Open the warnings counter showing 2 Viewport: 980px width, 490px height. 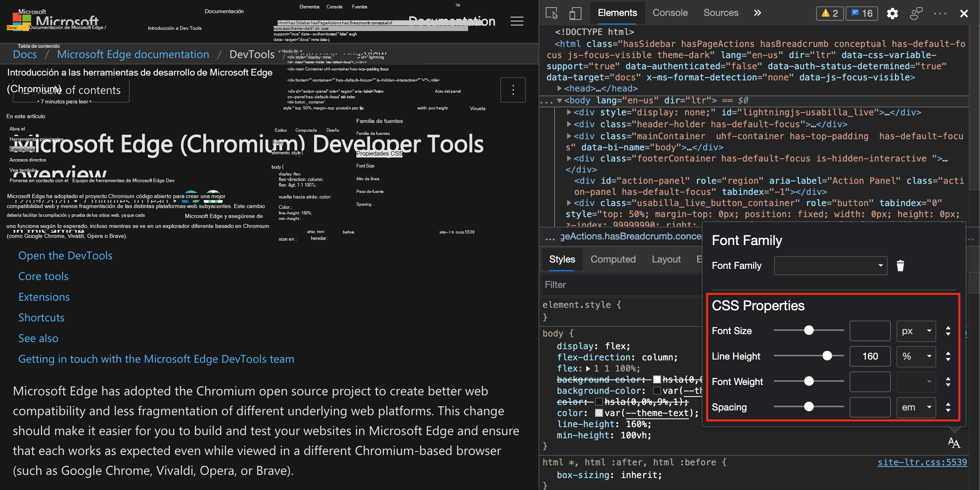click(x=830, y=13)
